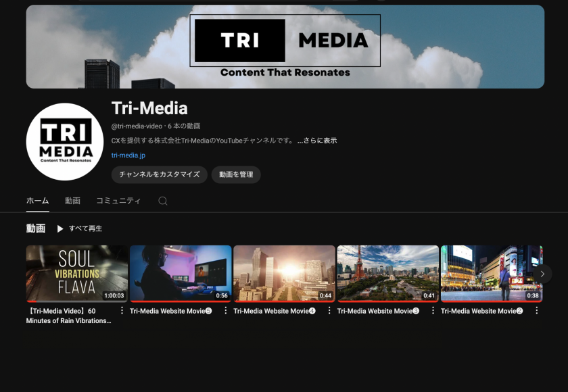The height and width of the screenshot is (392, 568).
Task: Switch to the 動画 tab
Action: (x=72, y=201)
